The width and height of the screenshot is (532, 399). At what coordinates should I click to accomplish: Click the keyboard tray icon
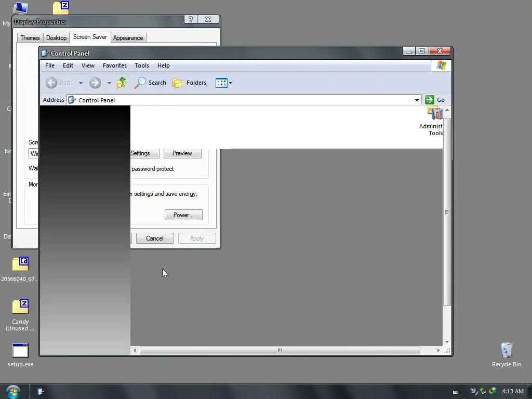click(x=455, y=392)
